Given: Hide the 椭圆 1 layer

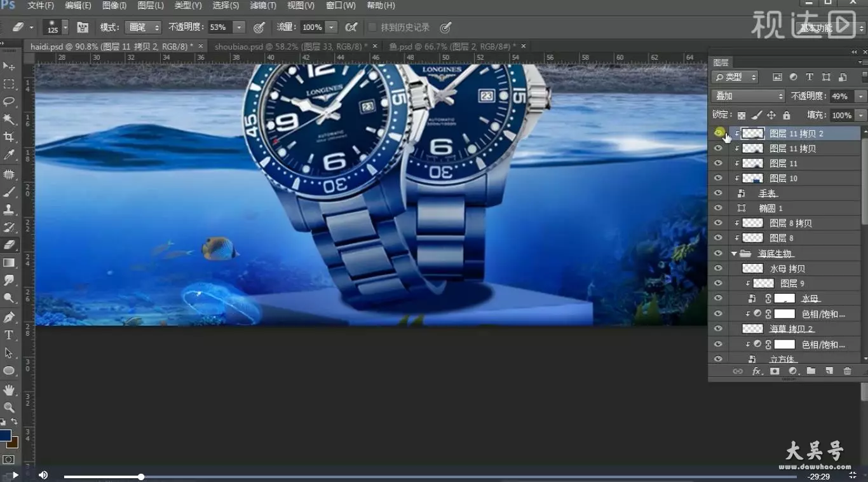Looking at the screenshot, I should 718,208.
